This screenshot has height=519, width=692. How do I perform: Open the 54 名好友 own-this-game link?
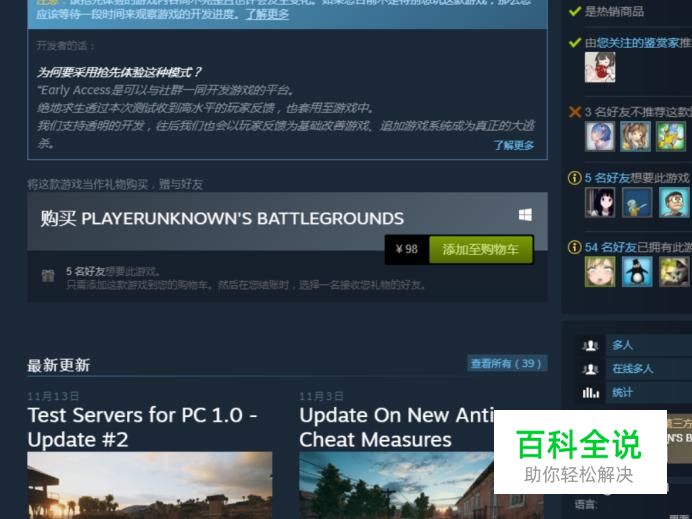pos(610,247)
